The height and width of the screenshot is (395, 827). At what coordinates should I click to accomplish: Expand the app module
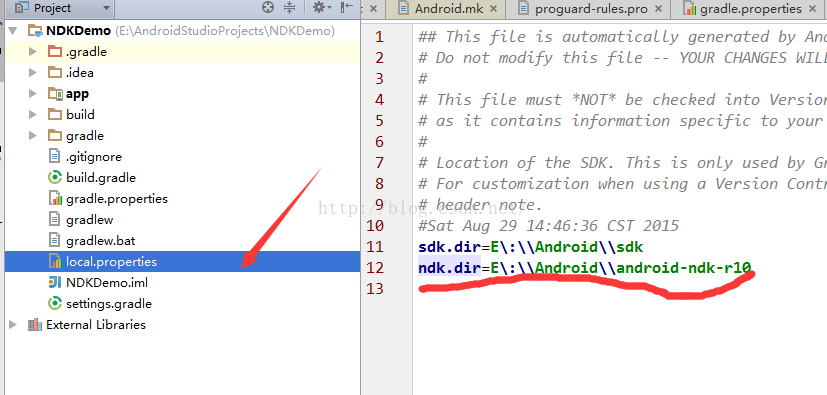(x=33, y=94)
